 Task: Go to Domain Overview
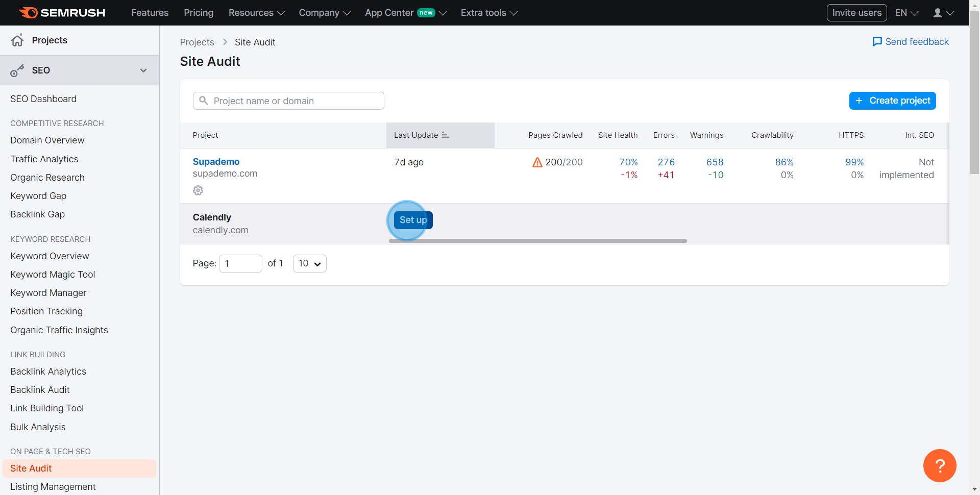[47, 140]
